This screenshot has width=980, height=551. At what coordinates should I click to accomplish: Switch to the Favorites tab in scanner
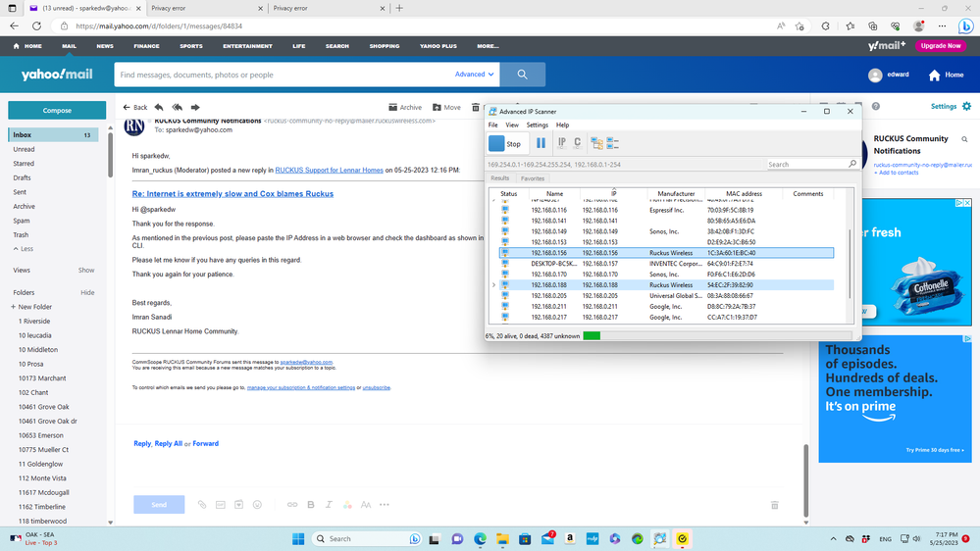point(533,178)
